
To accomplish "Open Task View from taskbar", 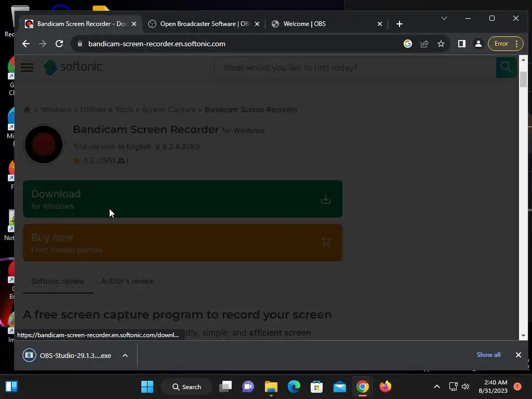I will (x=225, y=387).
